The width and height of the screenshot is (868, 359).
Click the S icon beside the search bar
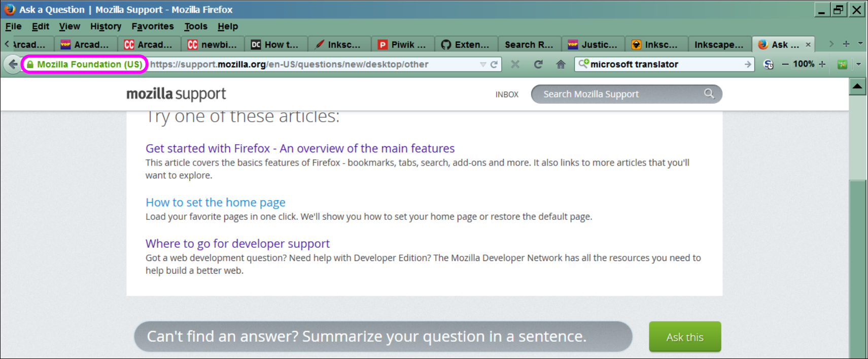click(769, 64)
